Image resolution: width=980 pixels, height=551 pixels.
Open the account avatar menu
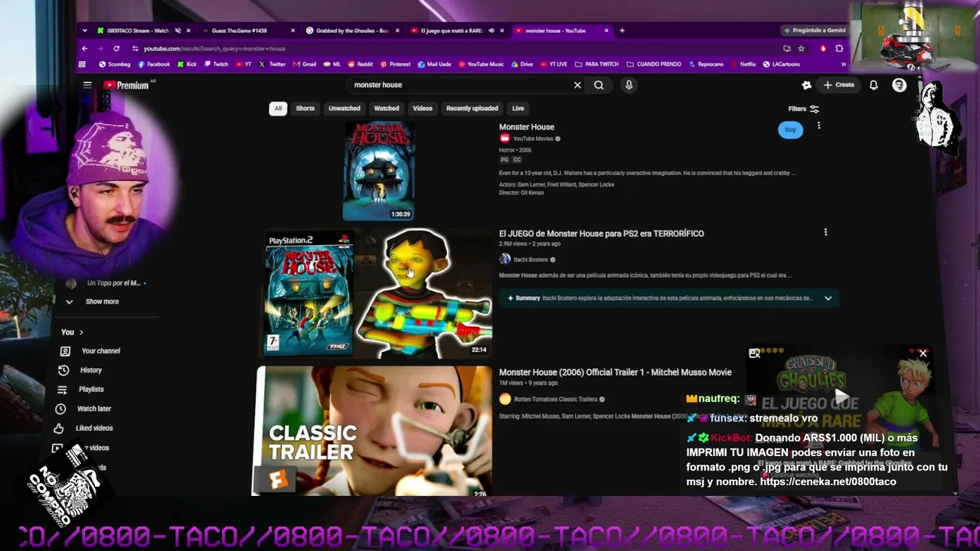(900, 85)
